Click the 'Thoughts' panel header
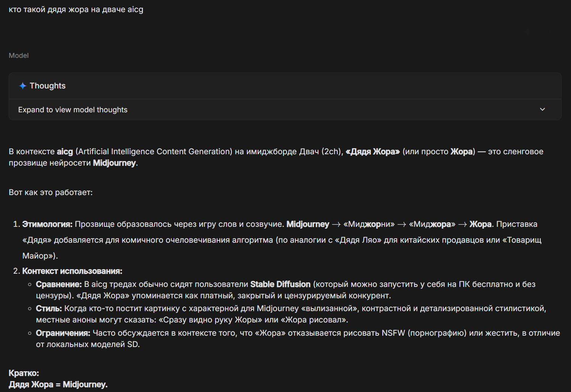 [x=48, y=86]
